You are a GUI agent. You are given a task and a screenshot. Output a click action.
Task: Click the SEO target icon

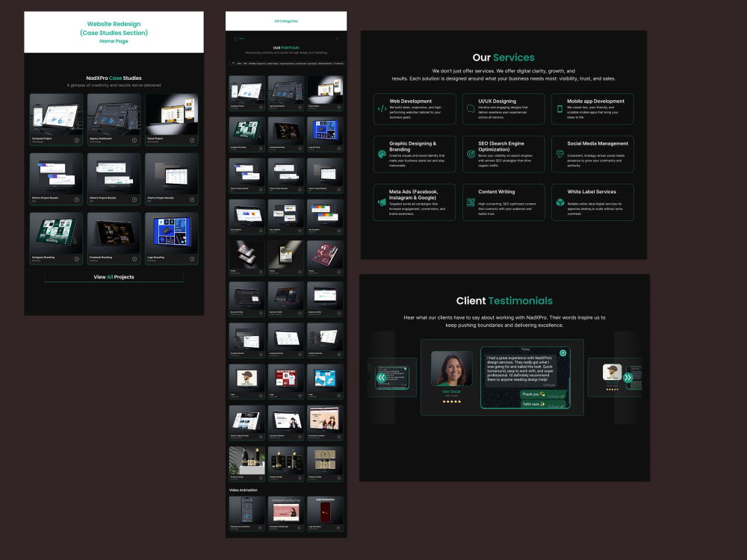[471, 154]
